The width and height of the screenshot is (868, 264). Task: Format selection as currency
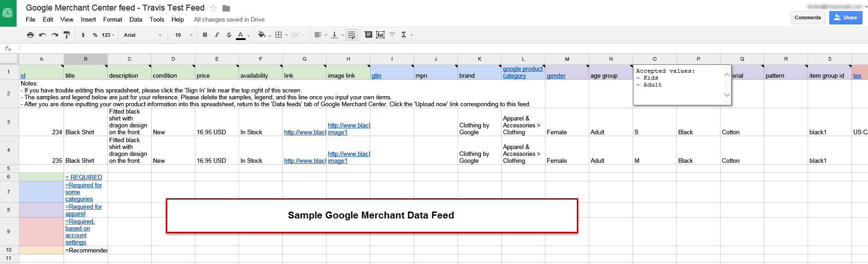click(83, 35)
